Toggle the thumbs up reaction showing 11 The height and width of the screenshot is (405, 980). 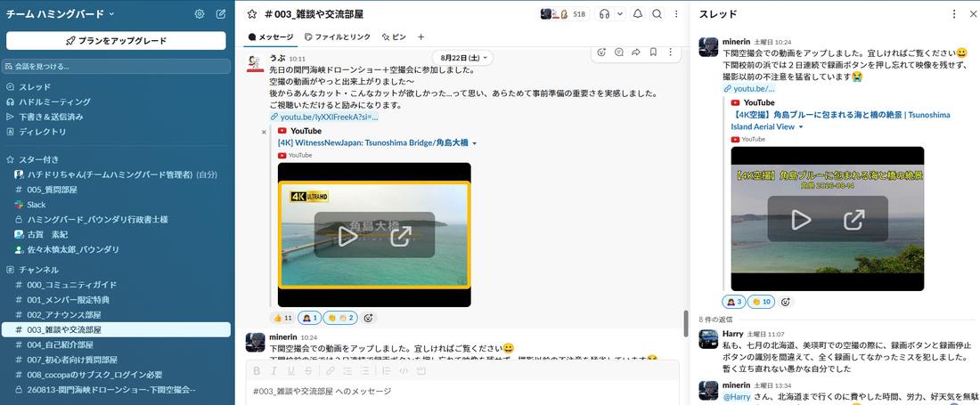point(282,318)
